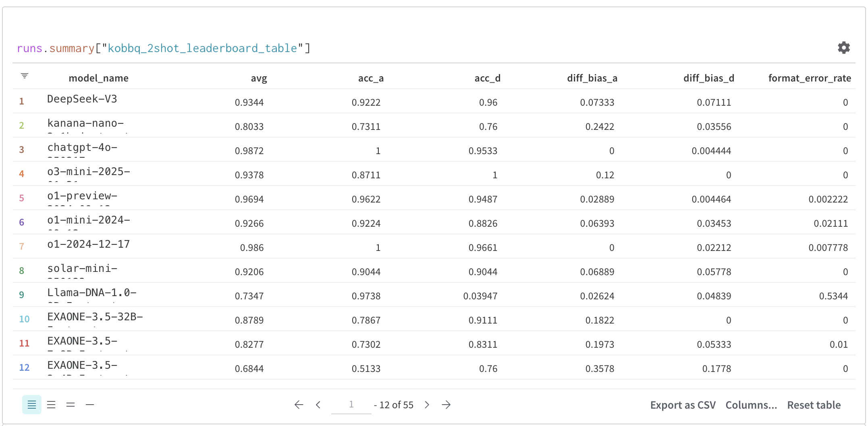Click row number 5 index
Screen dimensions: 868x426
22,198
